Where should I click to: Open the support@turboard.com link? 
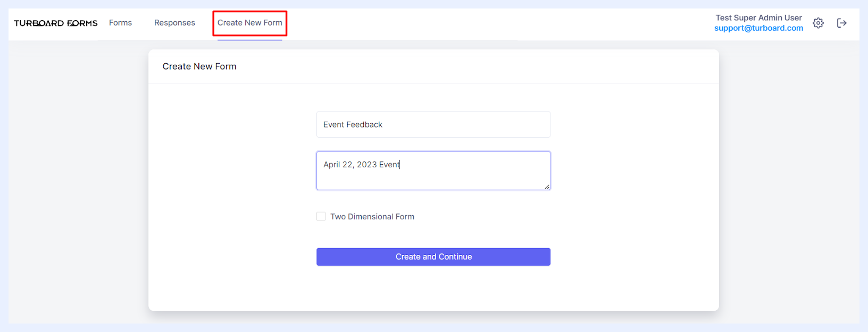pyautogui.click(x=758, y=28)
